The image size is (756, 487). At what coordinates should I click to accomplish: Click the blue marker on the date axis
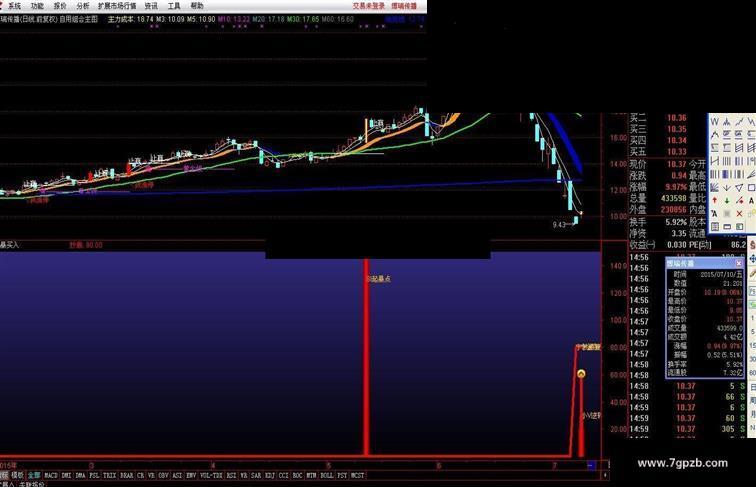(x=591, y=465)
